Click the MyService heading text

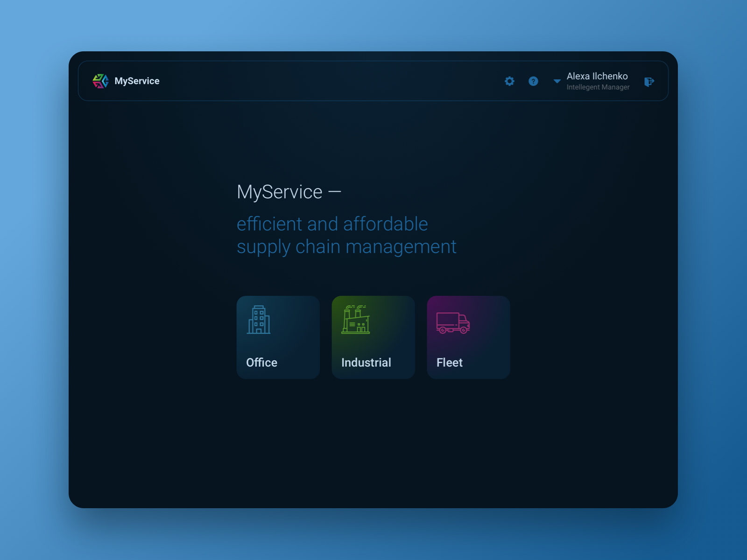pyautogui.click(x=289, y=192)
